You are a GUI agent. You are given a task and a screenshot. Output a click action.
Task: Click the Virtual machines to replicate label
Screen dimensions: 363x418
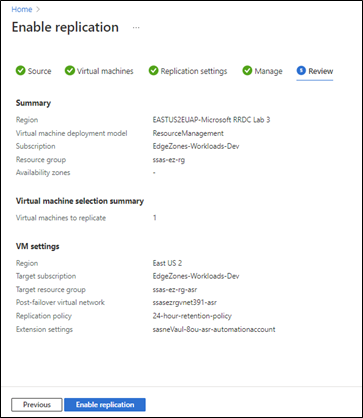click(x=61, y=218)
